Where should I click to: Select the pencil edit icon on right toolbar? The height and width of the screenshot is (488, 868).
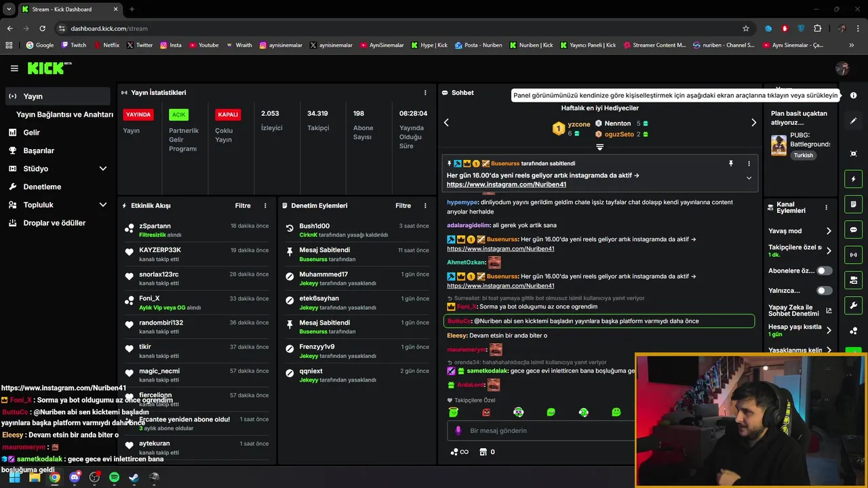click(x=853, y=121)
